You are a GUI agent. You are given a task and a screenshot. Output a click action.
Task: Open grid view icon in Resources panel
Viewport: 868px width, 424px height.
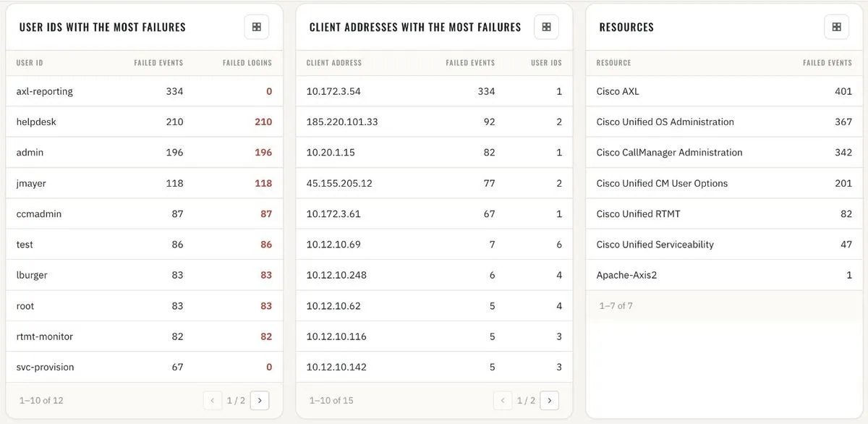(837, 27)
